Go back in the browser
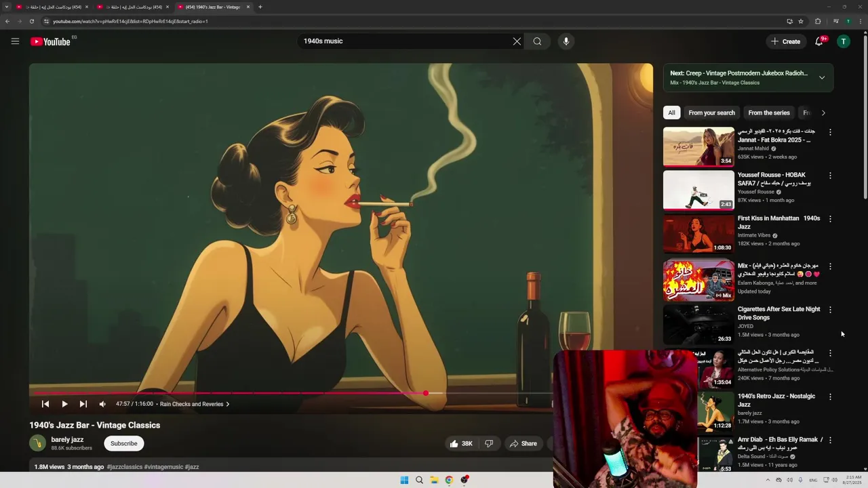Image resolution: width=868 pixels, height=488 pixels. click(x=7, y=21)
